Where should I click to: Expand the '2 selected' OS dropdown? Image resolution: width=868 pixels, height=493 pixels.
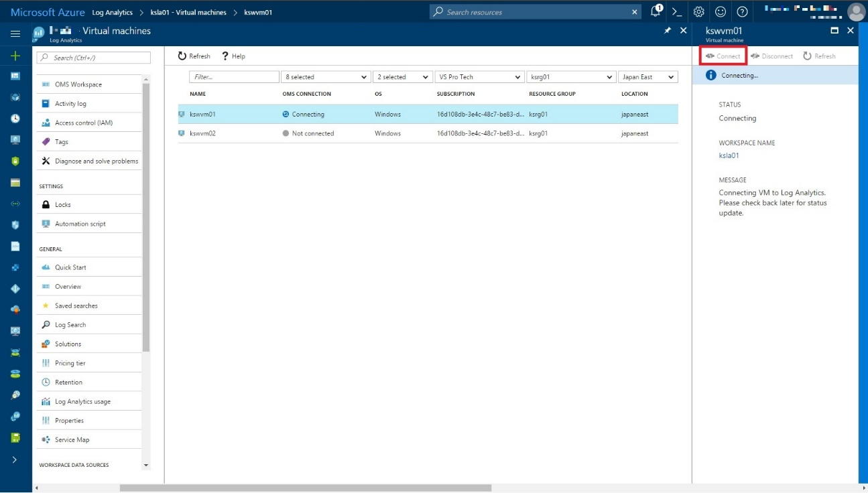[x=403, y=77]
